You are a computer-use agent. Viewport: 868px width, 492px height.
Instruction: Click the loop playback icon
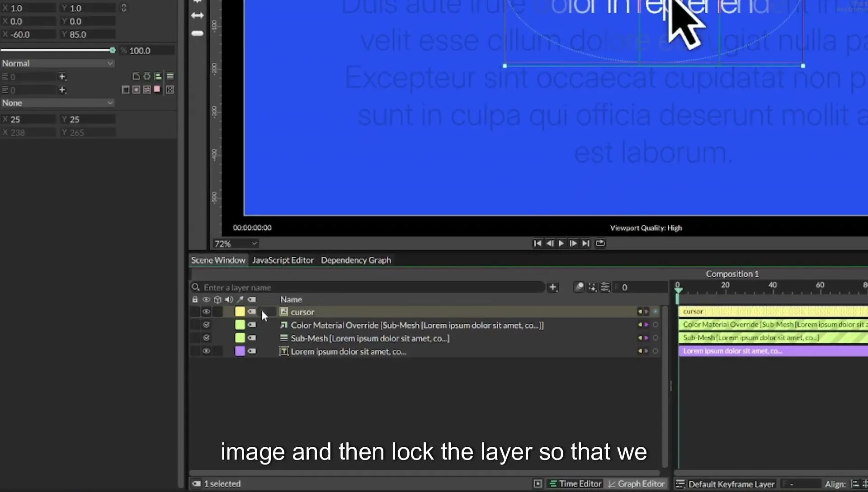(600, 243)
